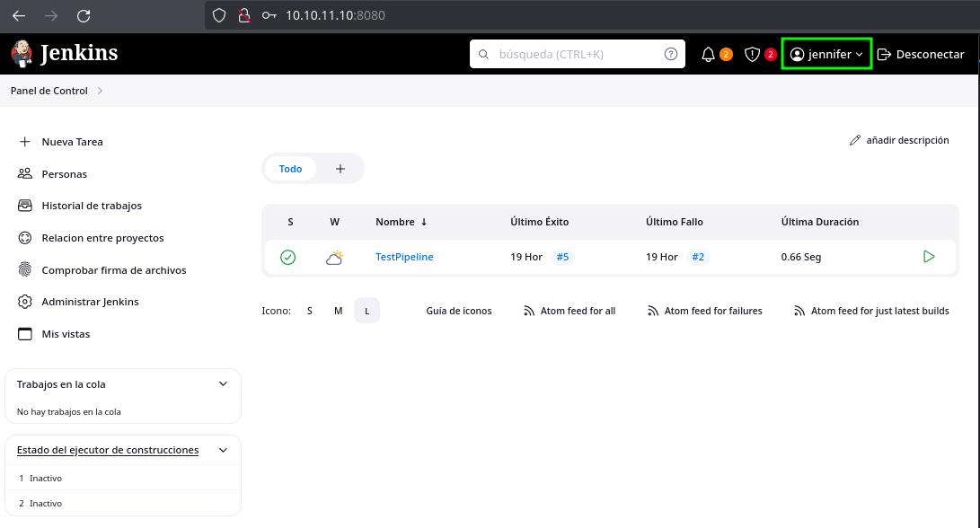
Task: Open jennifer user menu dropdown
Action: pos(826,55)
